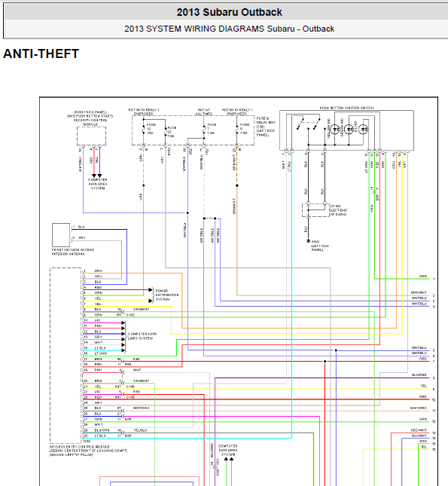Click the 'BLU/RED' label at right edge
The width and height of the screenshot is (448, 486).
419,374
